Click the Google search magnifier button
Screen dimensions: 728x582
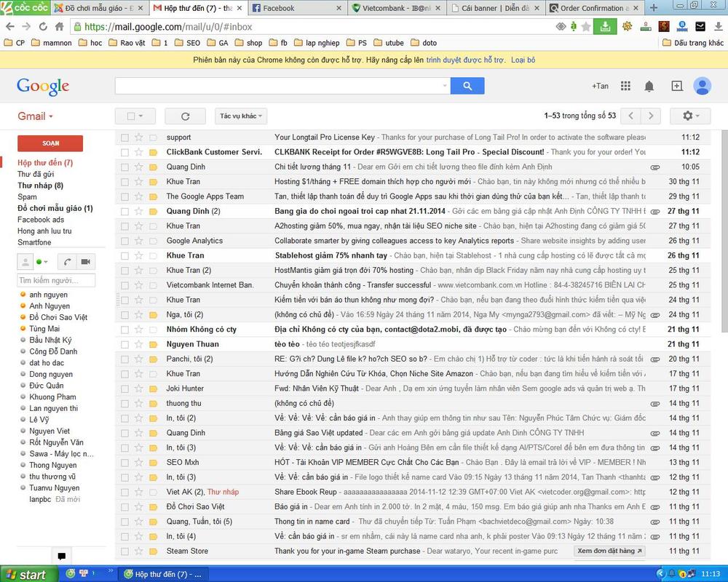click(467, 86)
